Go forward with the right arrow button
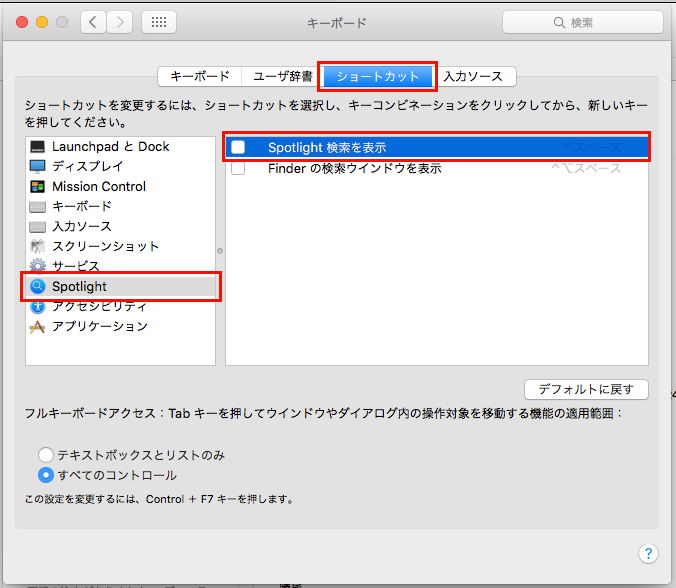This screenshot has height=588, width=676. click(x=119, y=22)
